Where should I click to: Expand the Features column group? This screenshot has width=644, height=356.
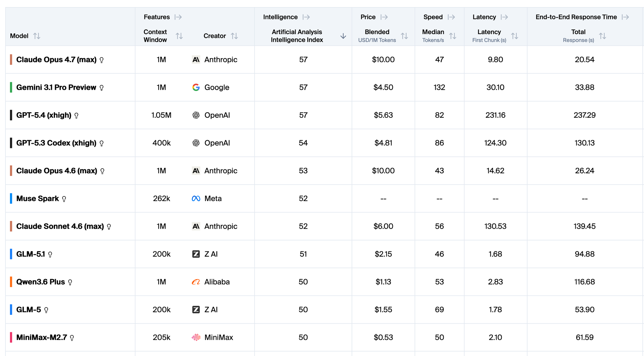tap(178, 17)
